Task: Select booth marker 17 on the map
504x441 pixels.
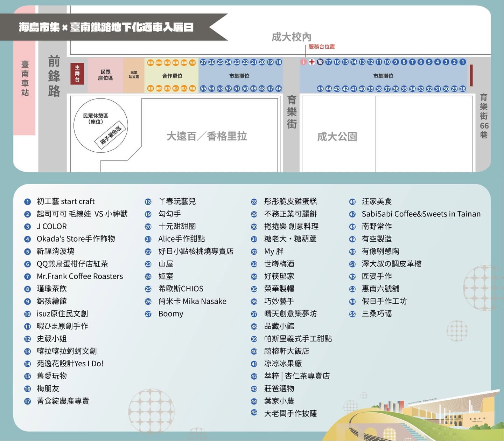Action: tap(328, 62)
